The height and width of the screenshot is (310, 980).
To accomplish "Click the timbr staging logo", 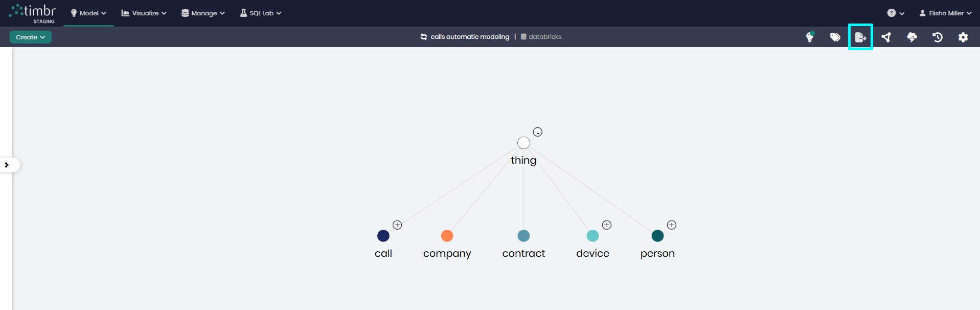I will tap(33, 13).
